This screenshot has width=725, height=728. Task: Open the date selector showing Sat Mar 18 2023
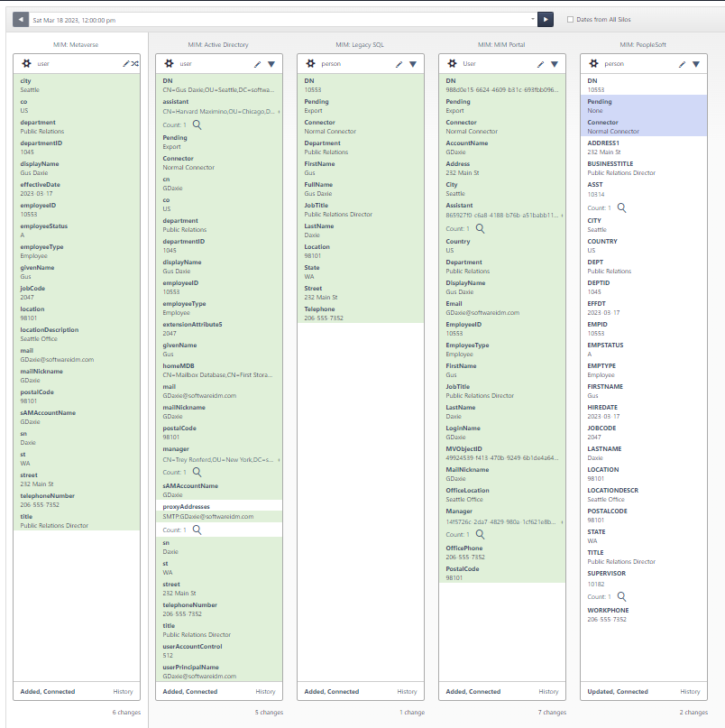click(x=283, y=20)
